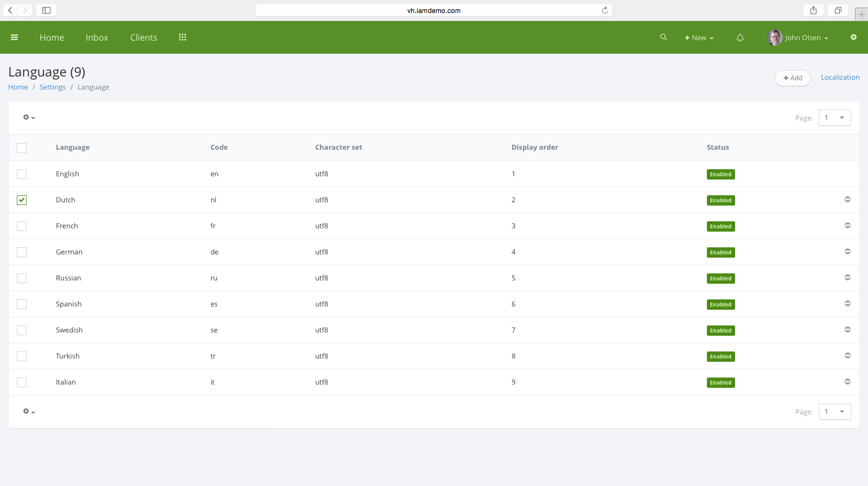Check the French row checkbox
This screenshot has width=868, height=486.
coord(22,226)
